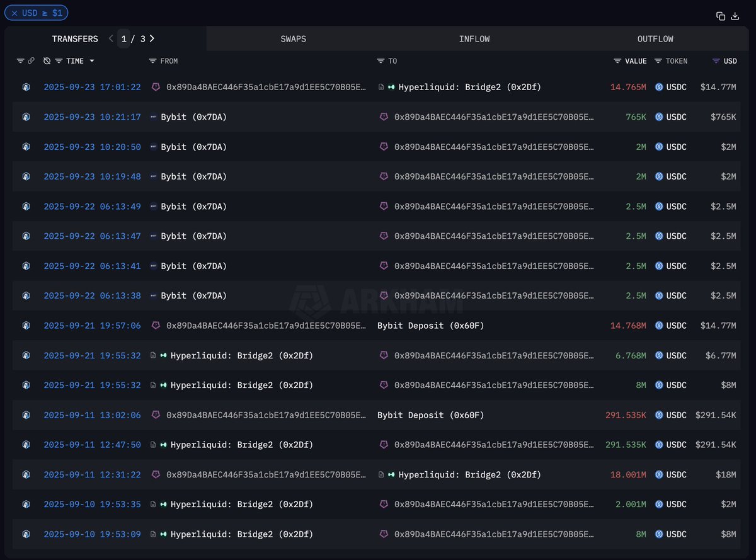Open the chain filter icon in the header
The height and width of the screenshot is (560, 756).
pos(20,61)
